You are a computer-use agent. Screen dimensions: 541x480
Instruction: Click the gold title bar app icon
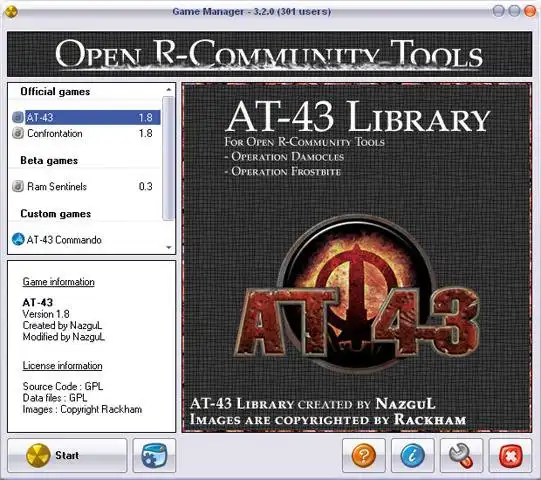(11, 12)
